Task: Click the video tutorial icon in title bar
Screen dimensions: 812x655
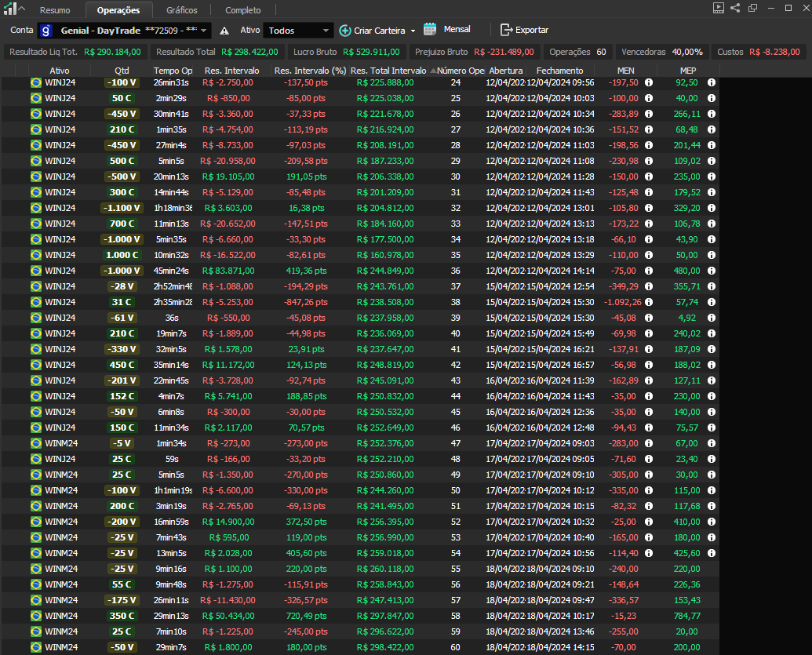Action: click(x=719, y=8)
